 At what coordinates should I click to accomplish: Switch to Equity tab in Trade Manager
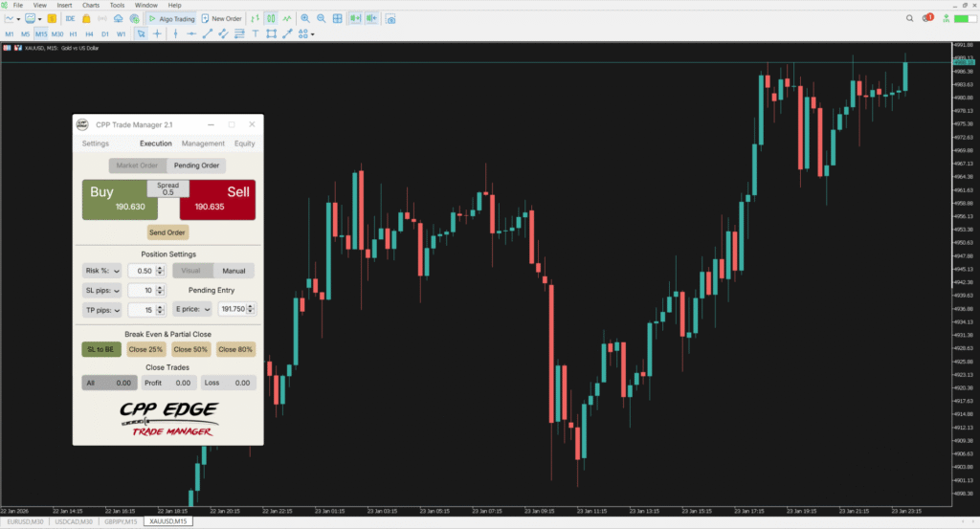click(x=244, y=143)
